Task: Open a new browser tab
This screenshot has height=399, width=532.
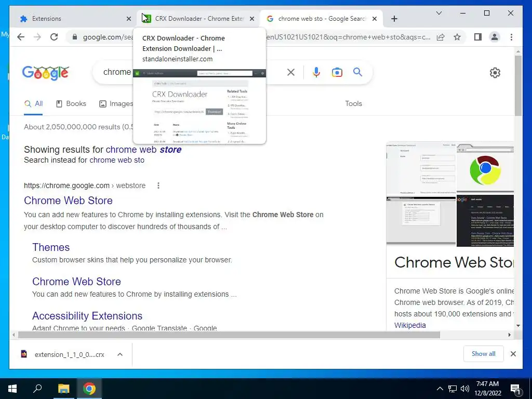Action: pyautogui.click(x=394, y=19)
